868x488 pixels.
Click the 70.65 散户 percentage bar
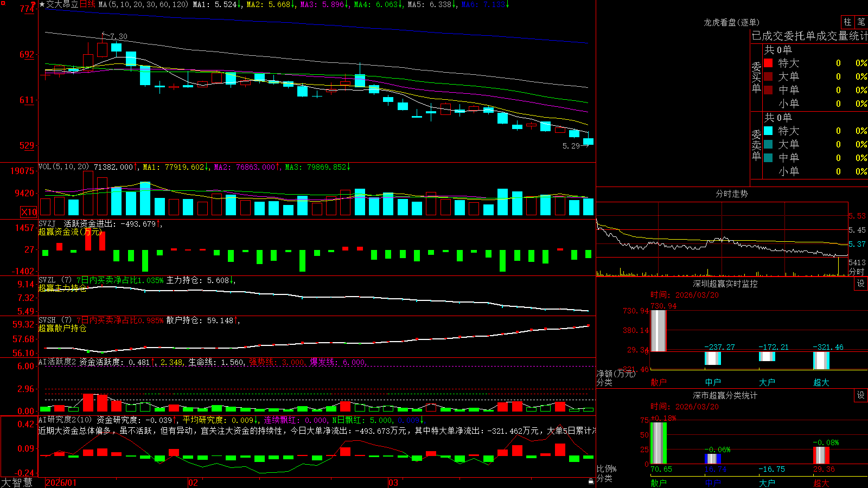pyautogui.click(x=659, y=443)
